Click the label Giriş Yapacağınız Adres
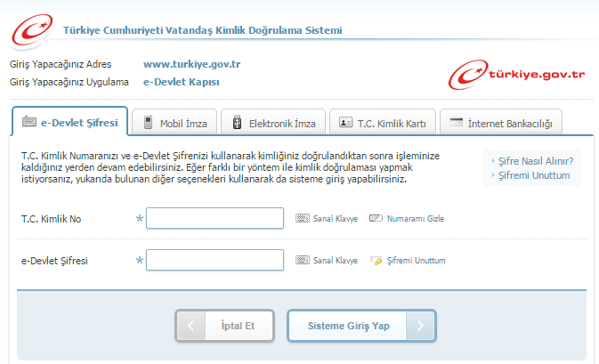 point(61,64)
